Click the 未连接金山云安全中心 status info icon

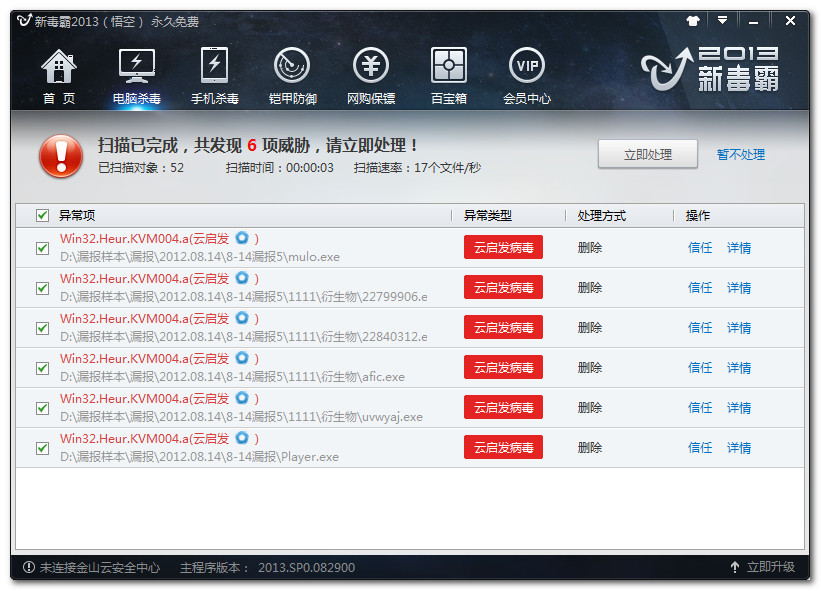pos(29,567)
